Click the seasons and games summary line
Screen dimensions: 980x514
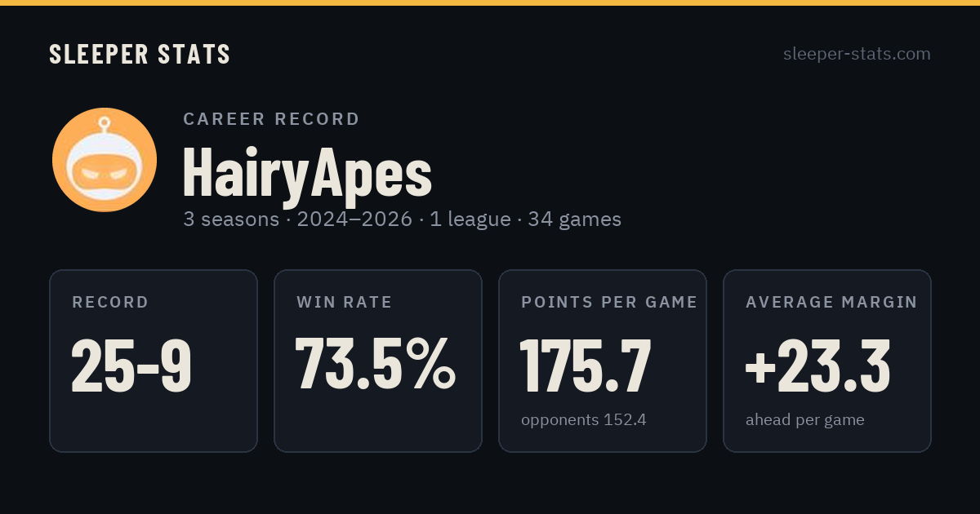(x=403, y=219)
